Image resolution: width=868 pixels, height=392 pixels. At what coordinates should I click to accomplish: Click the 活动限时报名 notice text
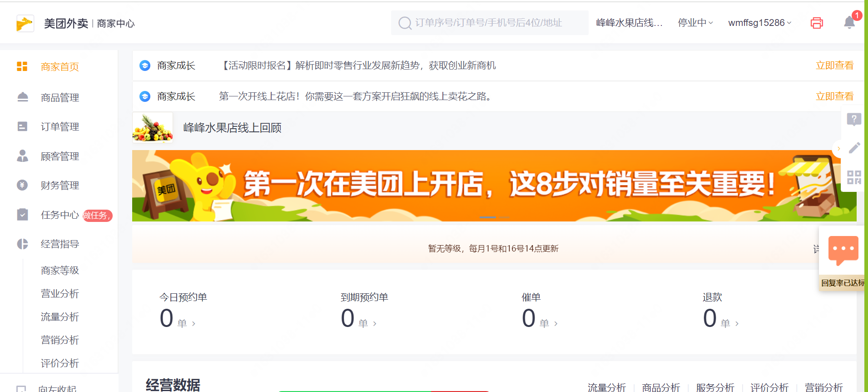click(x=357, y=65)
